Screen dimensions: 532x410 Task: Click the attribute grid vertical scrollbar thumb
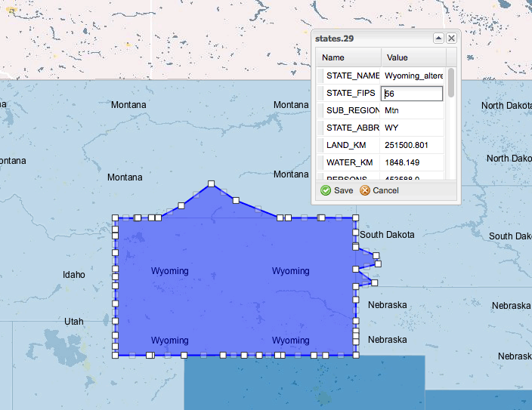[451, 83]
